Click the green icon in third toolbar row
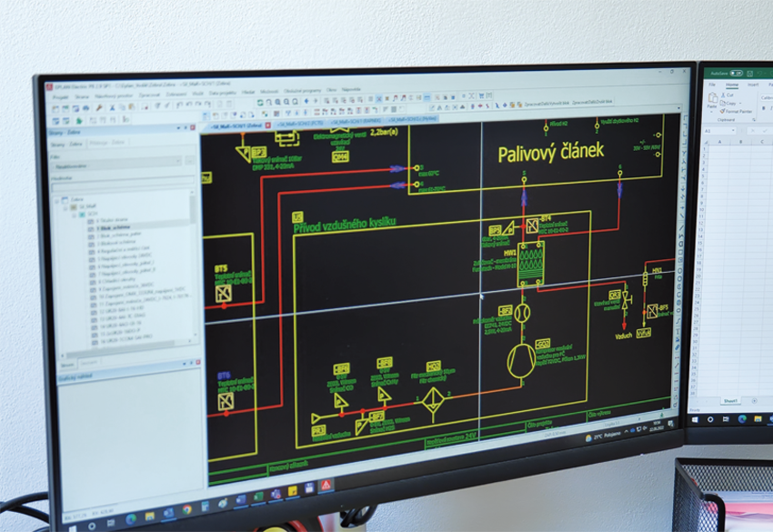 79,120
